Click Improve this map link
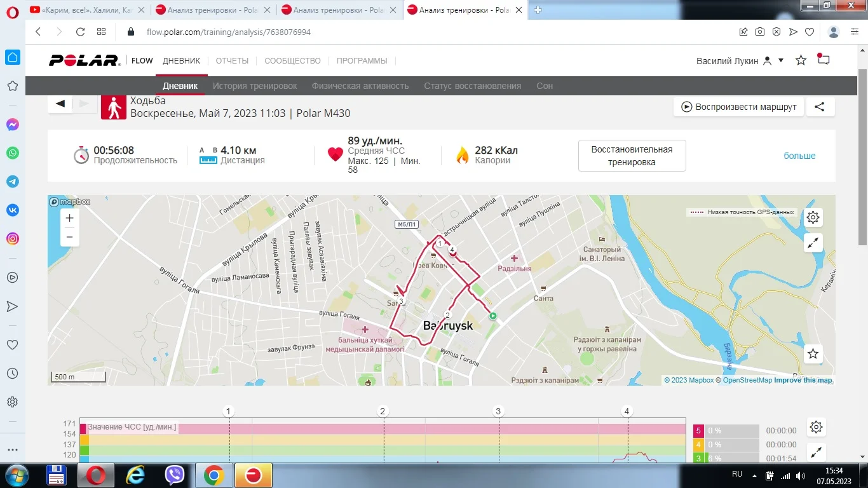 tap(803, 380)
